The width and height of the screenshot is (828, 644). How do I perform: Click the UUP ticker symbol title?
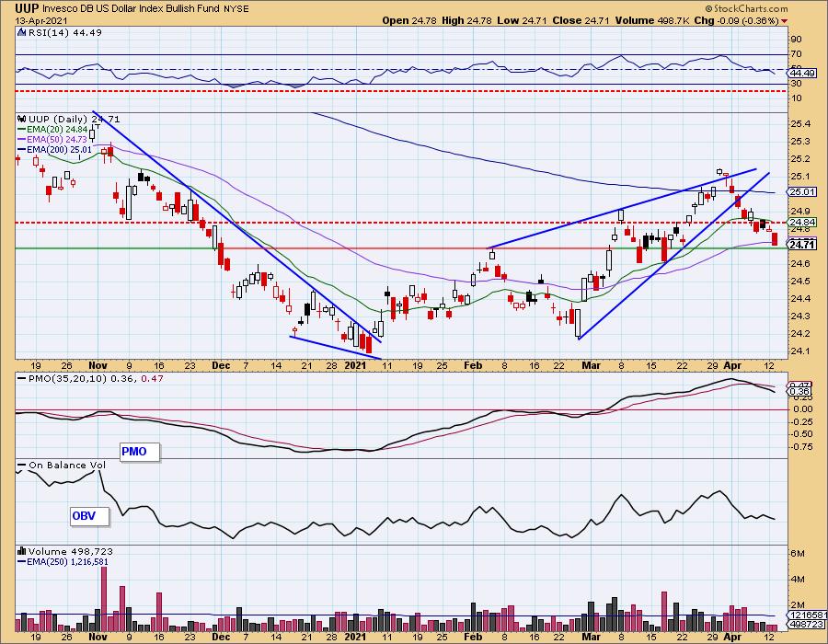27,7
